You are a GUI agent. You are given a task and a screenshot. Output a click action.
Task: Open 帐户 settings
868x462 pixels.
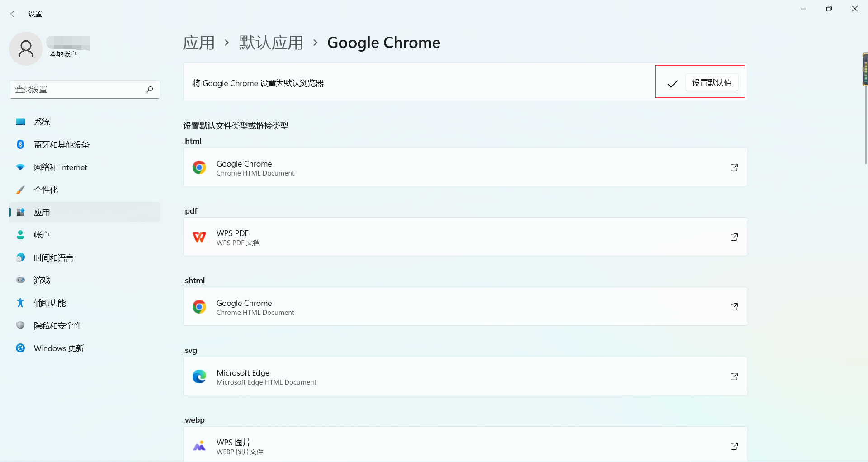pyautogui.click(x=85, y=235)
